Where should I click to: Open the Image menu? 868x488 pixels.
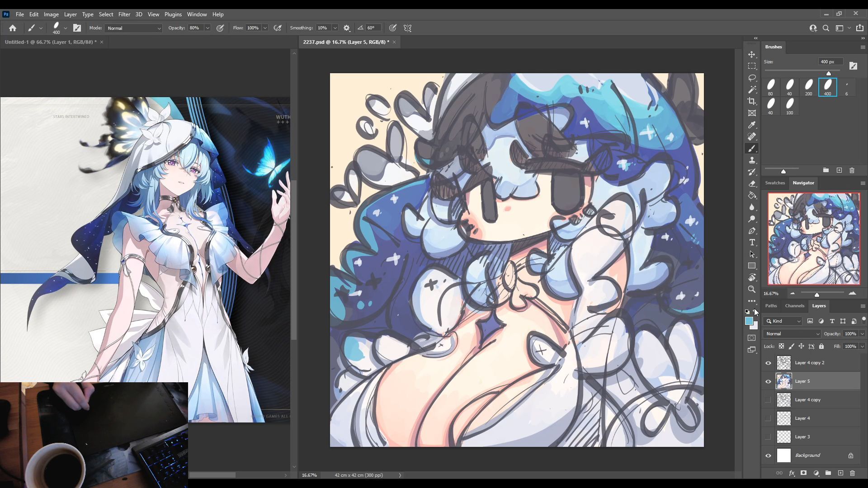(51, 14)
